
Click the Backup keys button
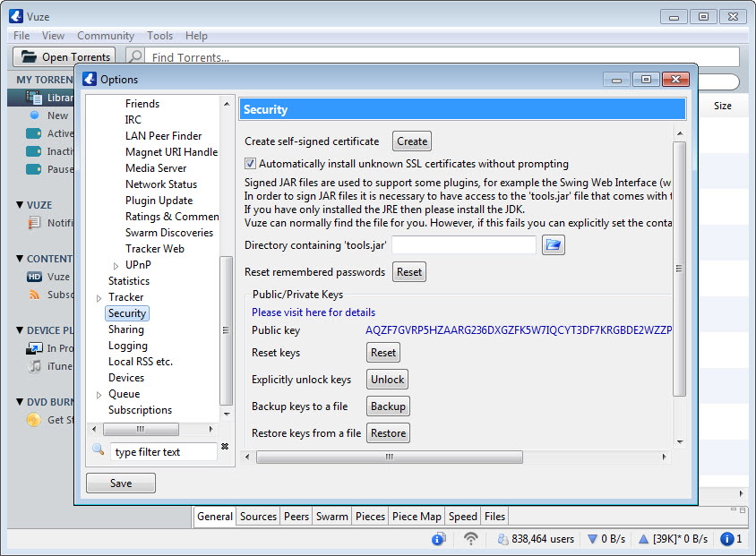click(x=388, y=406)
